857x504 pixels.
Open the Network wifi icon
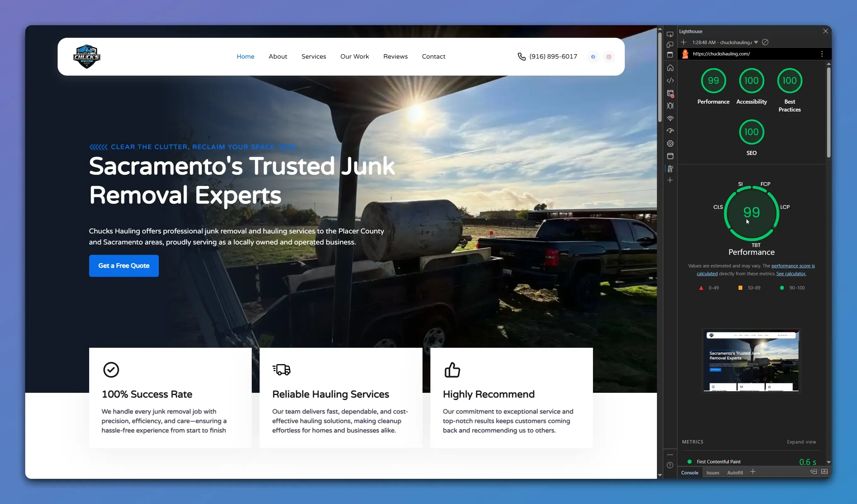[670, 118]
